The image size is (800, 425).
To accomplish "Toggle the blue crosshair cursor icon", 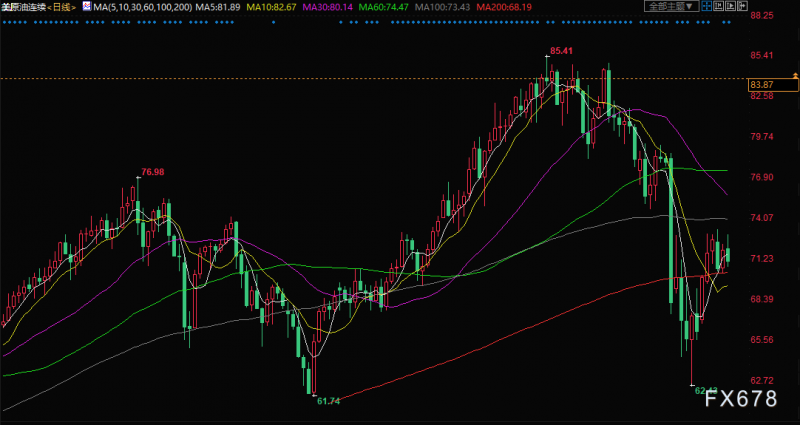I will pyautogui.click(x=707, y=6).
